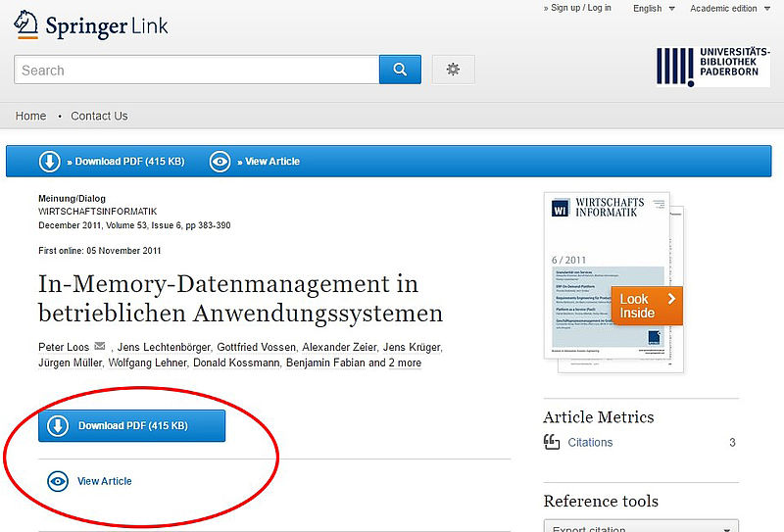
Task: Click View Article link below download button
Action: click(105, 481)
